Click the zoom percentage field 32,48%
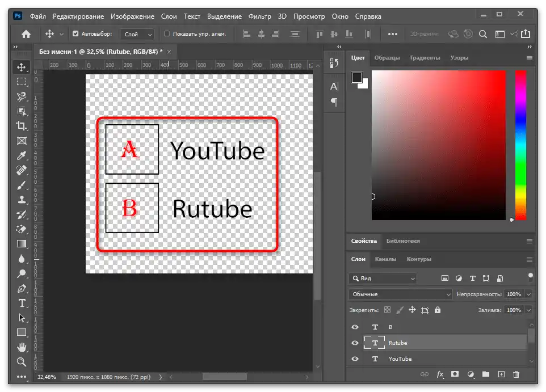546x392 pixels. pyautogui.click(x=47, y=377)
